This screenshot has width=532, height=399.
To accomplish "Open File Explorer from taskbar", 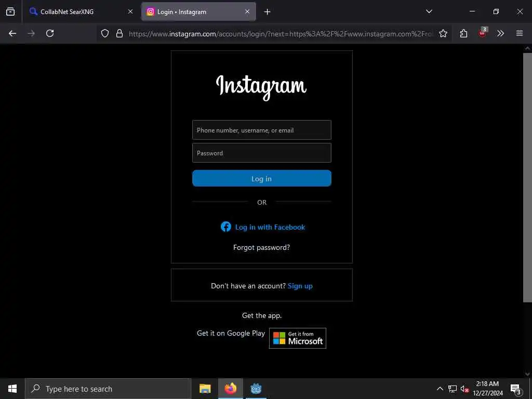I will [x=205, y=389].
